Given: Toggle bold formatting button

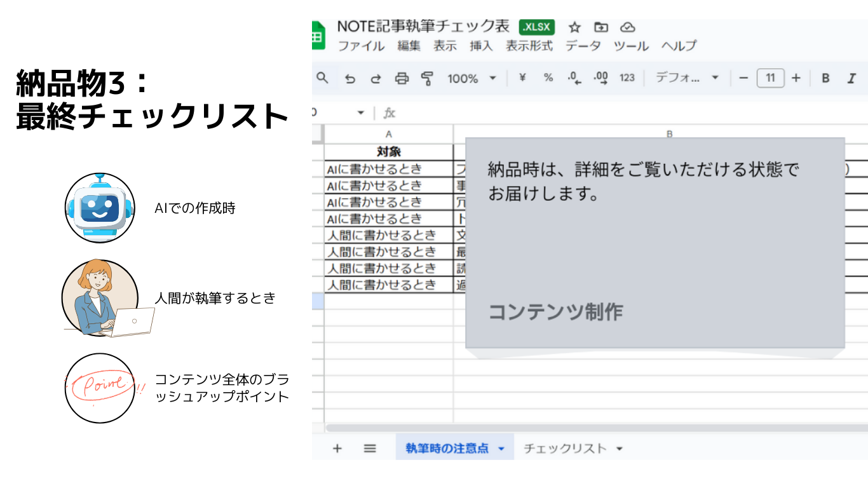Looking at the screenshot, I should click(825, 78).
